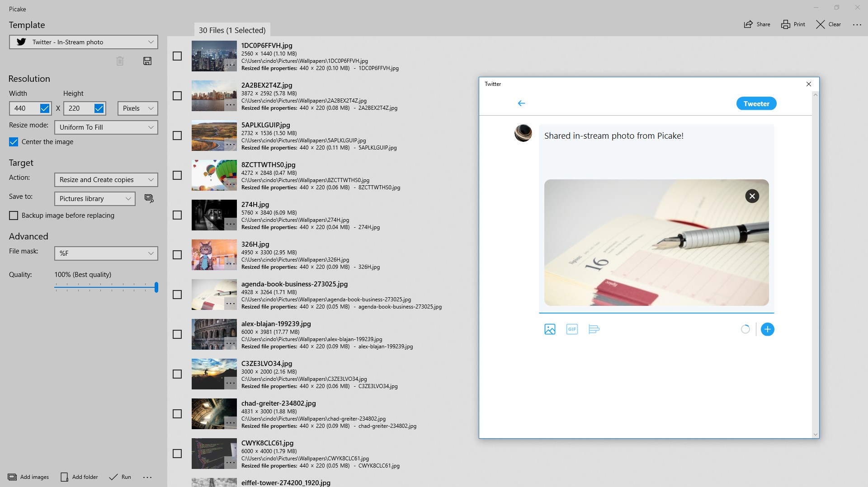Remove attached photo from the tweet
The width and height of the screenshot is (868, 487).
click(x=752, y=196)
